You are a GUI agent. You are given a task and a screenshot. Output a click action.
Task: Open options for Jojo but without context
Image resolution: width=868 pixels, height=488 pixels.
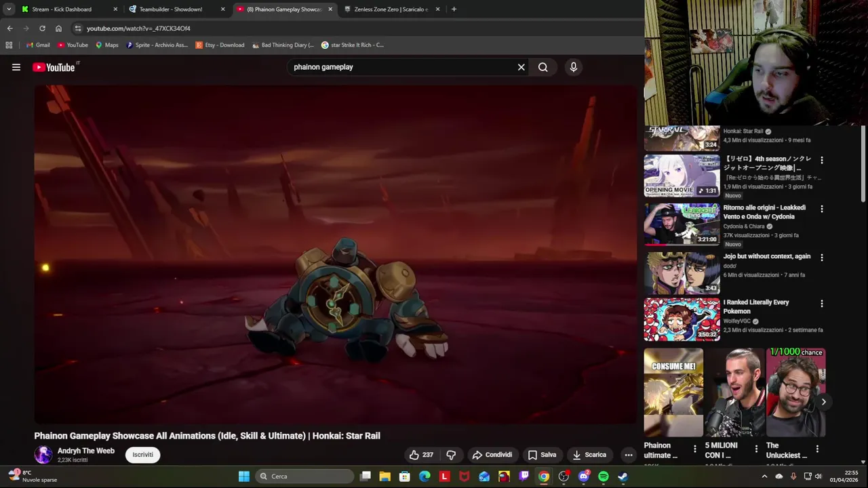[822, 258]
